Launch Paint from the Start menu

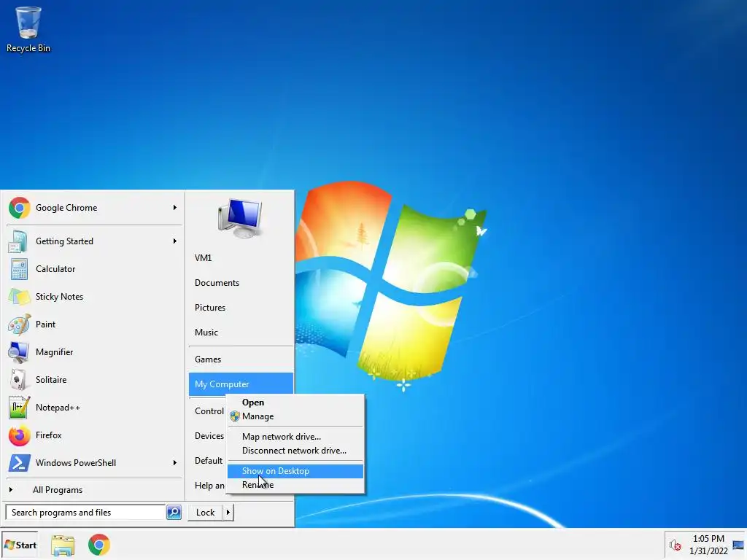pos(94,324)
